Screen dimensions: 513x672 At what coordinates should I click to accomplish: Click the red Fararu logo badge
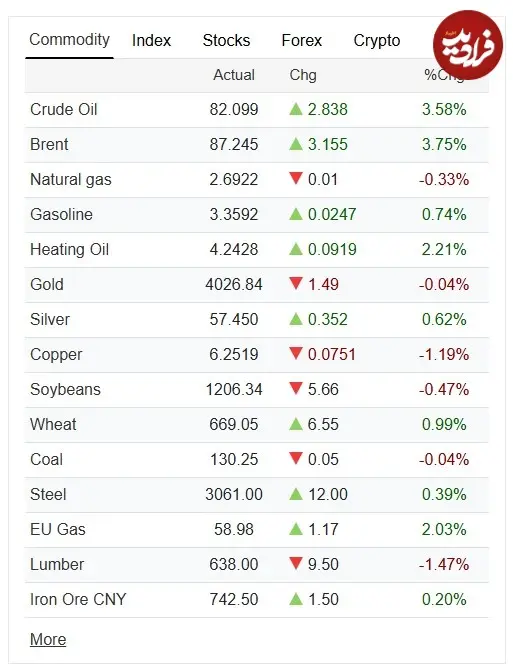(468, 45)
